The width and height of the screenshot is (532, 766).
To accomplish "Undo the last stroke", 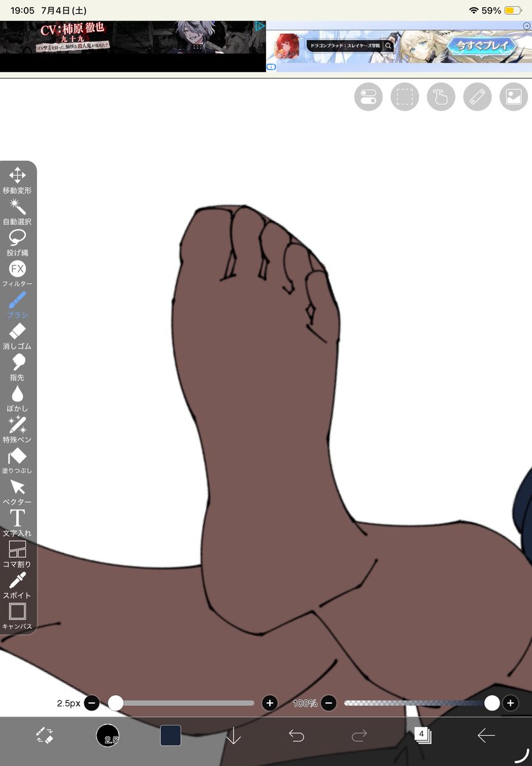I will click(x=297, y=735).
